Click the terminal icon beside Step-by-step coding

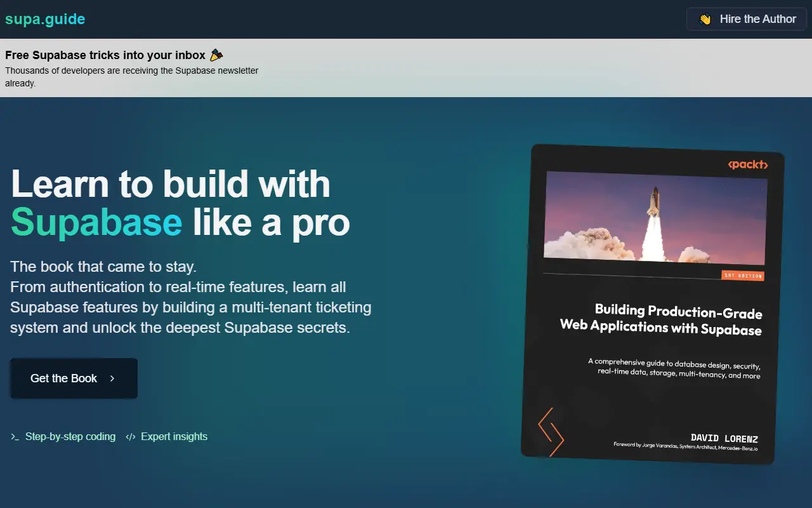click(15, 437)
